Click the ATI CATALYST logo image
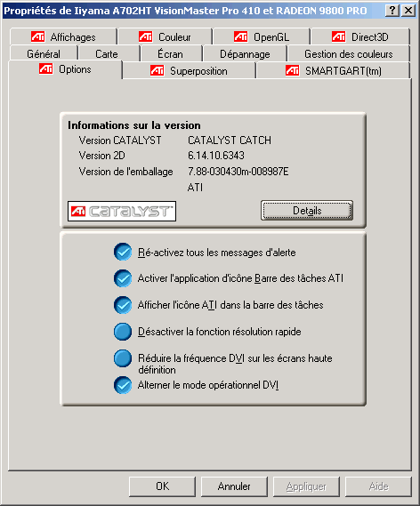 coord(122,211)
